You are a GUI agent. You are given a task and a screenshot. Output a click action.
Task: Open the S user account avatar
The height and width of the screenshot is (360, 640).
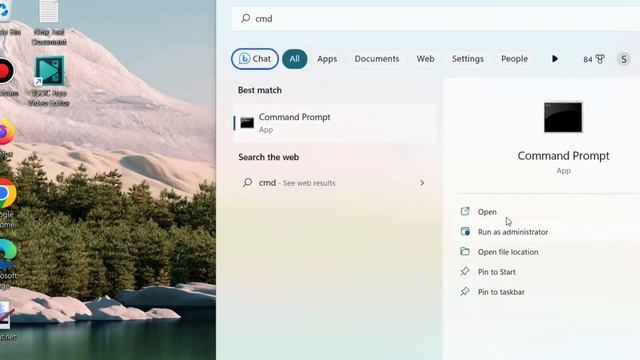pos(623,59)
